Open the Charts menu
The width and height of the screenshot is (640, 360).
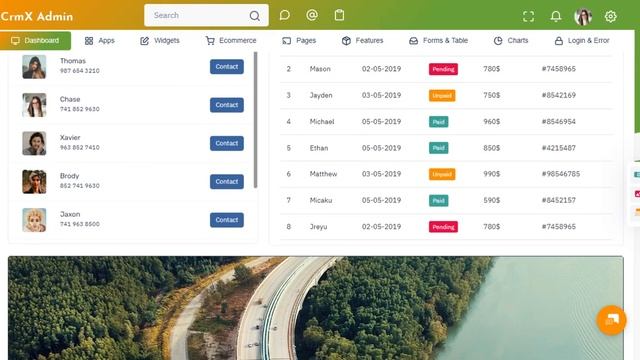(511, 40)
